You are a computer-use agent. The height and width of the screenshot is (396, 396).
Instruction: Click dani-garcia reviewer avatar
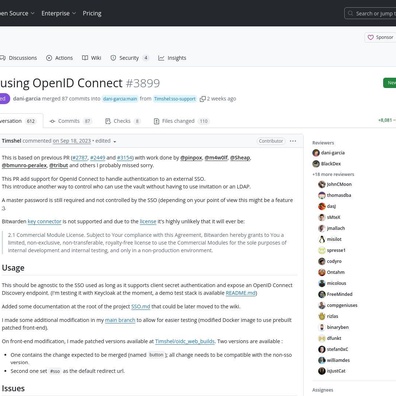pyautogui.click(x=316, y=153)
